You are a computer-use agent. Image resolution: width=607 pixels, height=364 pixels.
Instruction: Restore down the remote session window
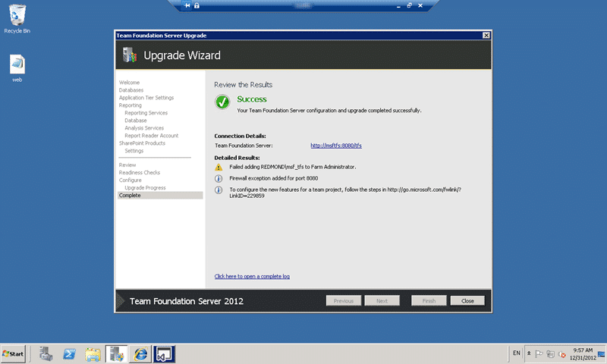pos(409,5)
